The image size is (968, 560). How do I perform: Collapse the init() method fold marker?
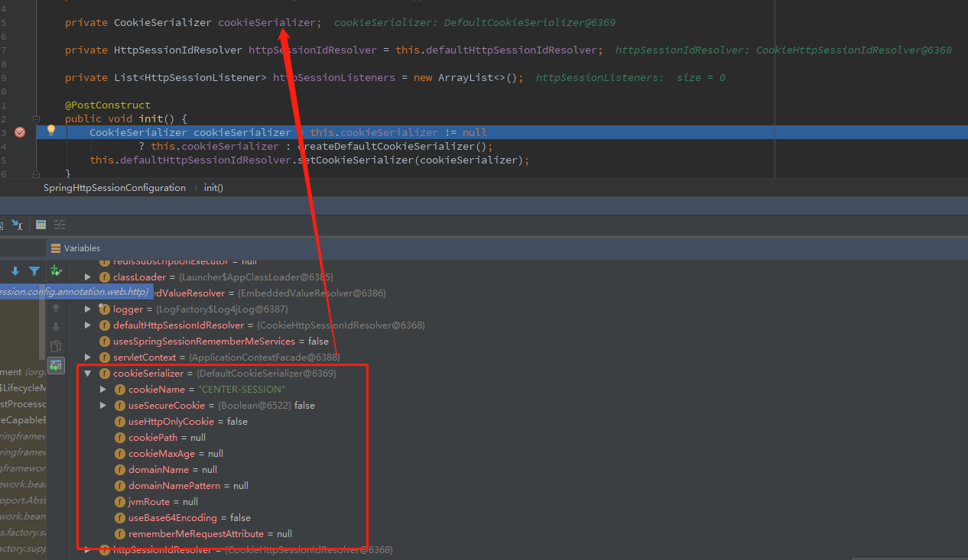(x=36, y=118)
